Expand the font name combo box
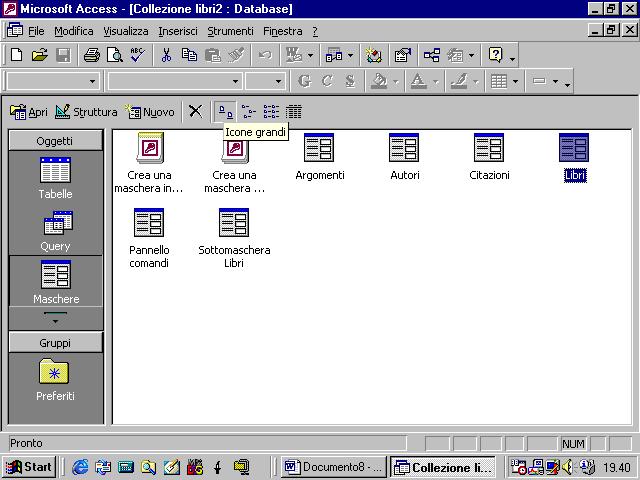640x480 pixels. tap(235, 81)
